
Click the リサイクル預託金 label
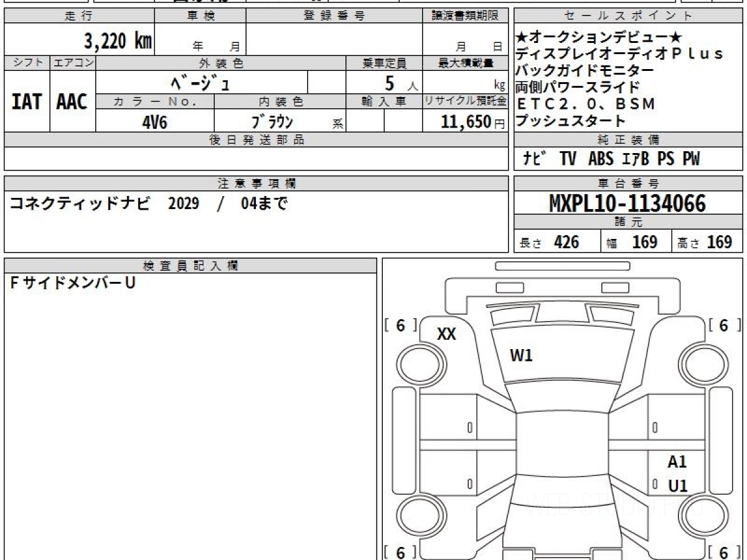click(465, 101)
